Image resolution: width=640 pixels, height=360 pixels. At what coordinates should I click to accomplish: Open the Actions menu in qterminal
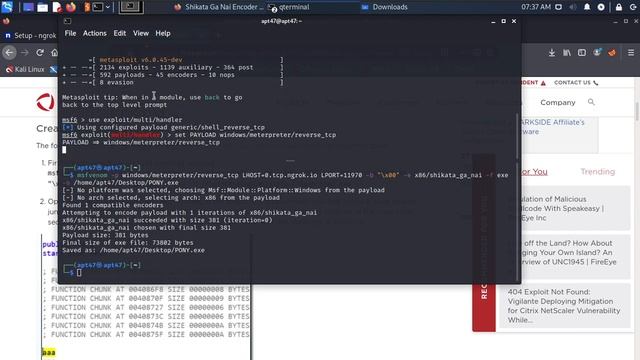pyautogui.click(x=95, y=33)
